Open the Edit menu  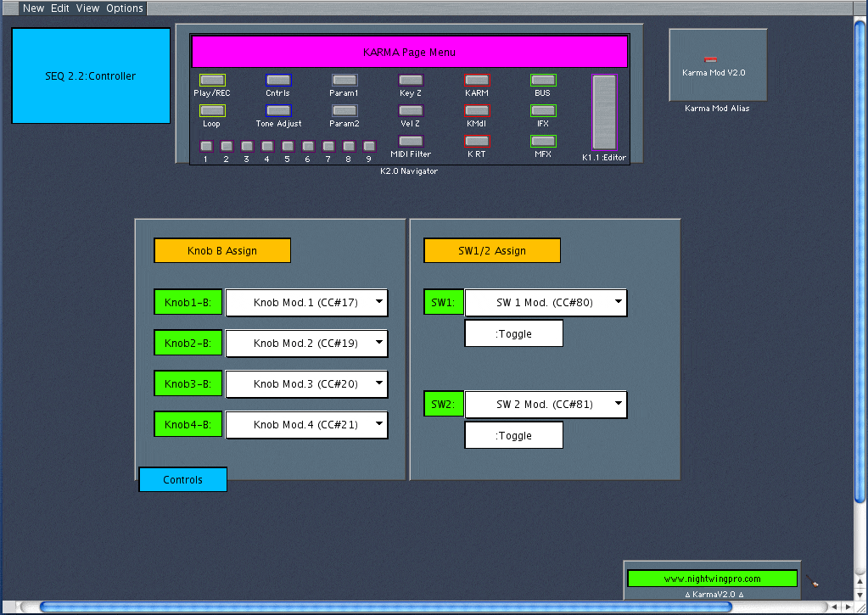pyautogui.click(x=60, y=8)
